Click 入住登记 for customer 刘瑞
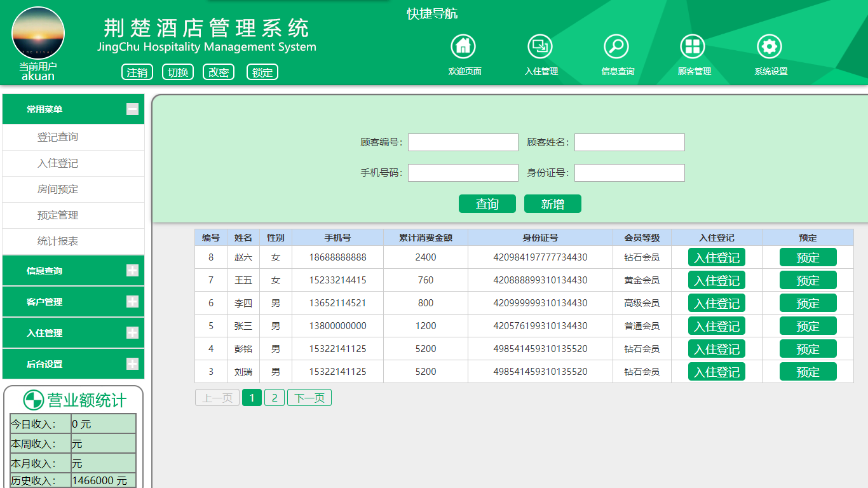Screen dimensions: 868x488 click(717, 372)
